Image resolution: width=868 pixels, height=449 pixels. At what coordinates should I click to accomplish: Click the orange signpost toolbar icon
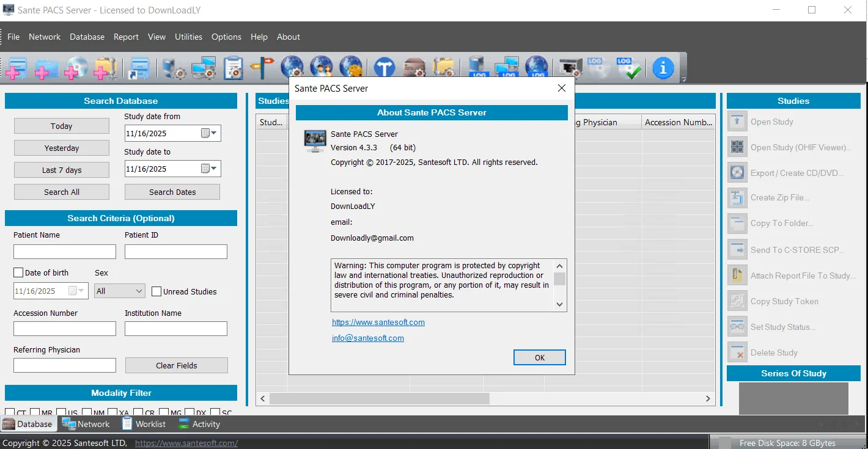pos(263,67)
